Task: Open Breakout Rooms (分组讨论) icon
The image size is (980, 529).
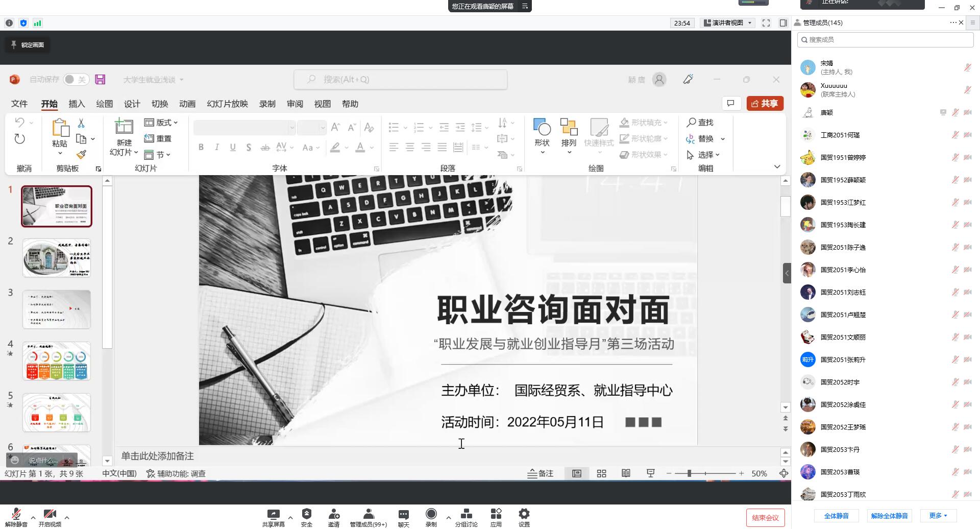Action: click(466, 514)
